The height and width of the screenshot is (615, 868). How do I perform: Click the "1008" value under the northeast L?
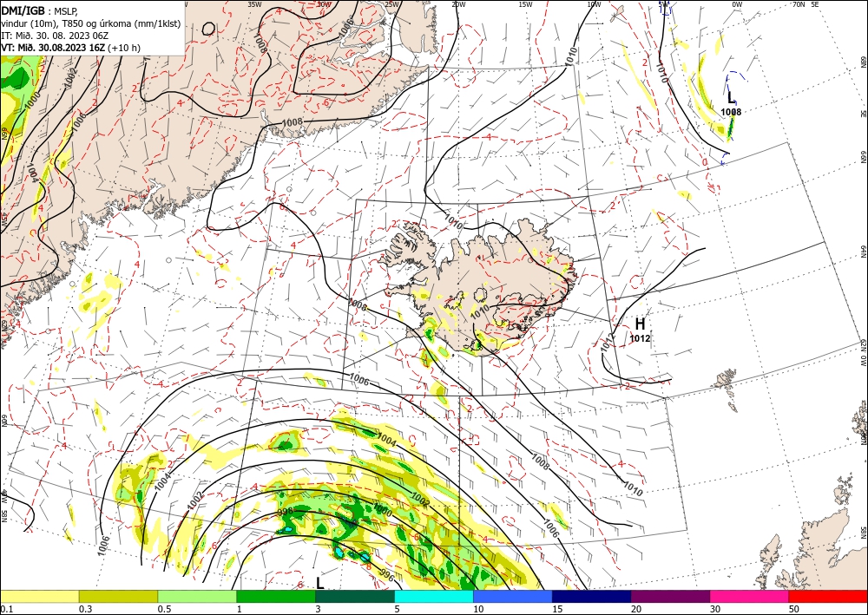731,112
